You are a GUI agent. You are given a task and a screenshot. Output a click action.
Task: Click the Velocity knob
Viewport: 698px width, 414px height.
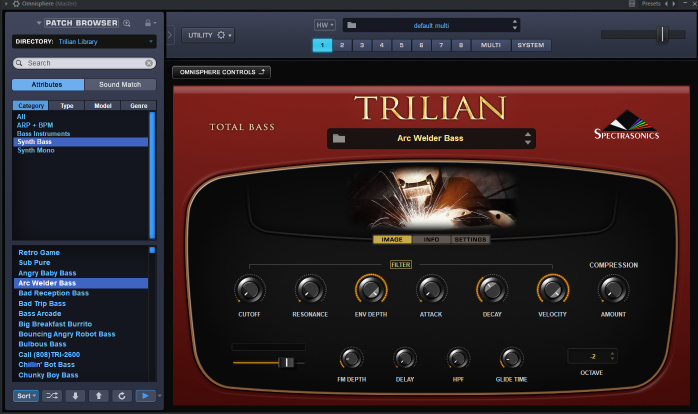552,290
